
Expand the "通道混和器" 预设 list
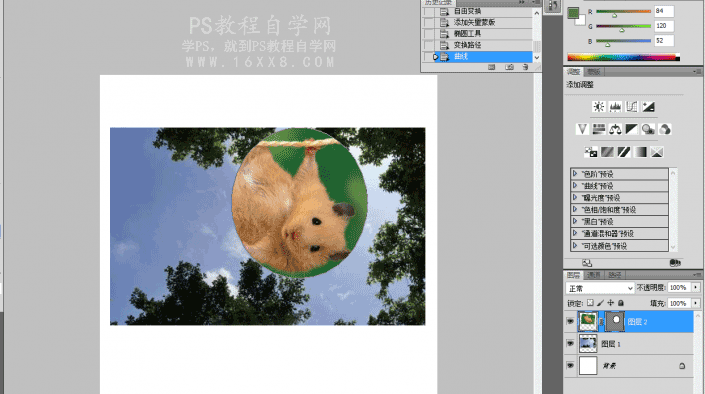click(x=575, y=233)
